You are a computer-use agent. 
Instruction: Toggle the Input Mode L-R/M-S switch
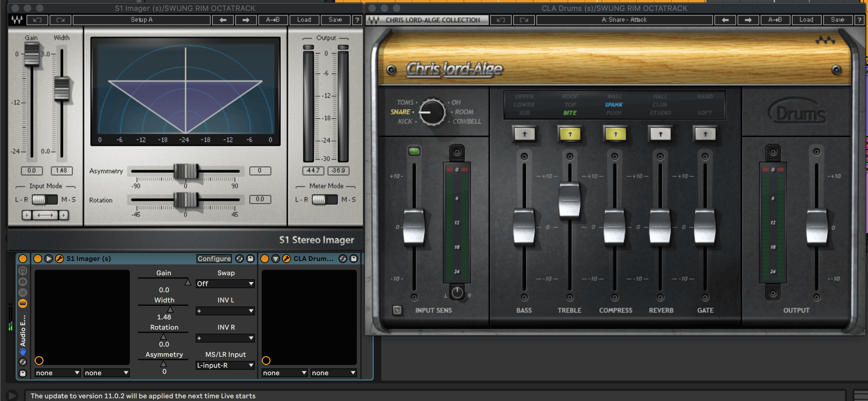(45, 199)
